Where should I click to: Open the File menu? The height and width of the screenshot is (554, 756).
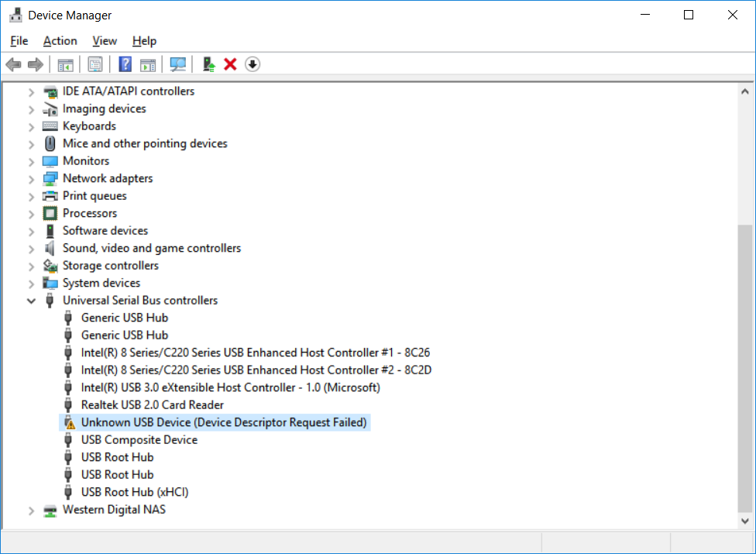tap(19, 41)
